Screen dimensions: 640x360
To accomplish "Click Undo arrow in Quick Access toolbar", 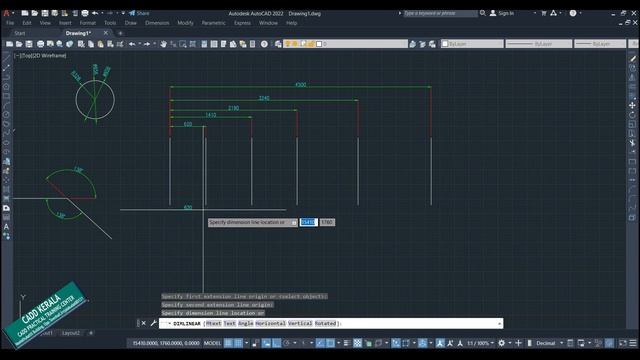I will (95, 13).
